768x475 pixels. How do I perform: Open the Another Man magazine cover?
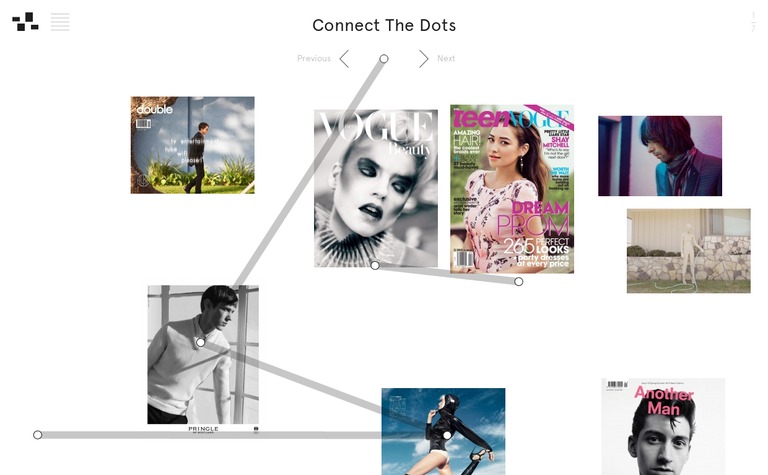point(663,427)
